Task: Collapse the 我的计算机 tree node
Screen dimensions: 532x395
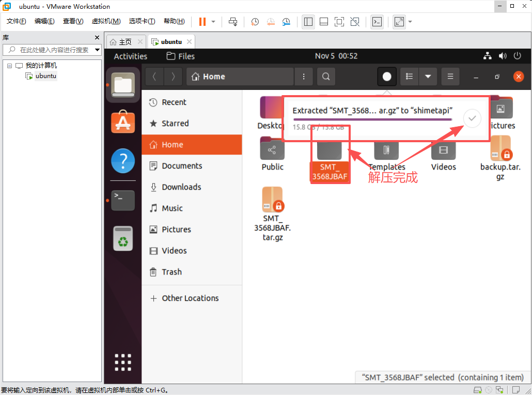Action: point(10,66)
